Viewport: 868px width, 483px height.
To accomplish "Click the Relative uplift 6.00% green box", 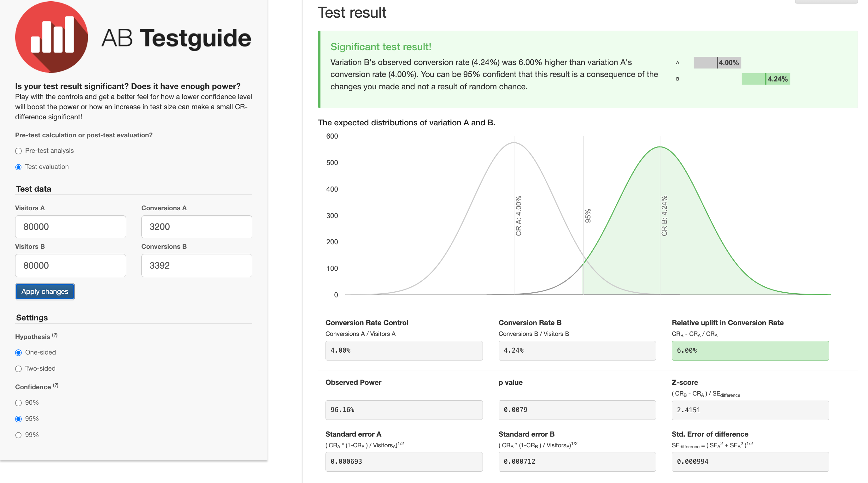I will click(750, 350).
